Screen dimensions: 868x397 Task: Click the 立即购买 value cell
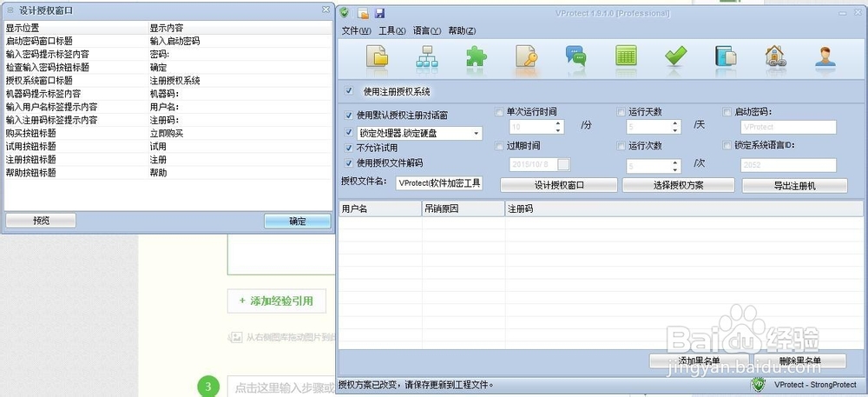[166, 134]
